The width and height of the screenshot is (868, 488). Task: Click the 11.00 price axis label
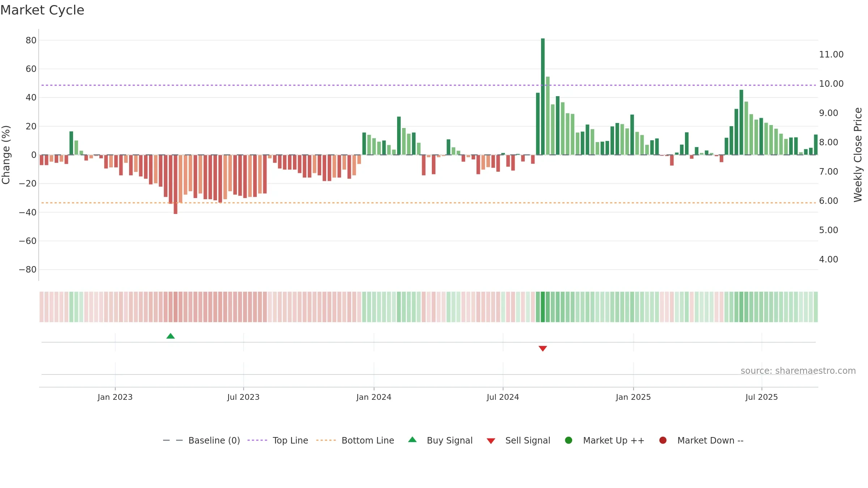click(831, 55)
